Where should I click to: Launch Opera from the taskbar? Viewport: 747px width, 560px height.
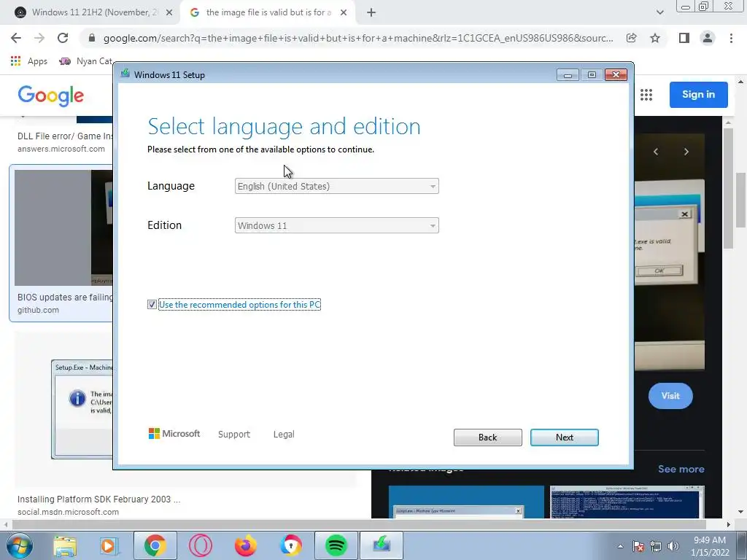click(x=200, y=545)
